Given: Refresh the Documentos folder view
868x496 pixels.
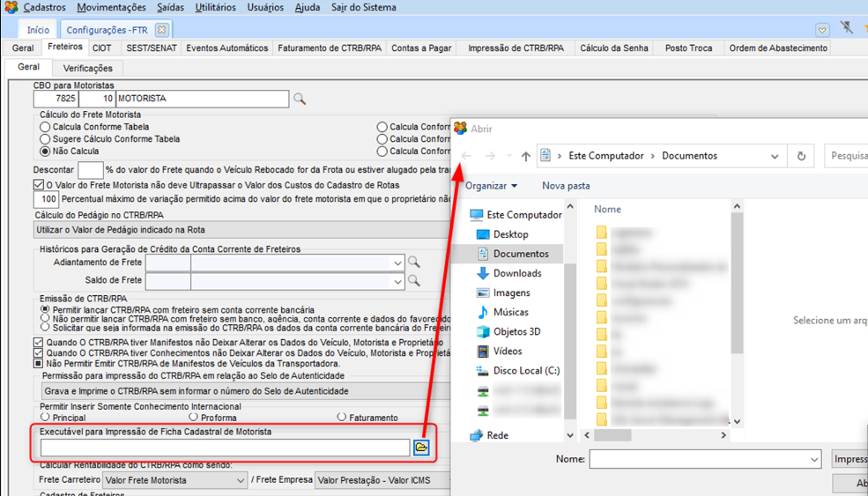Looking at the screenshot, I should tap(801, 156).
